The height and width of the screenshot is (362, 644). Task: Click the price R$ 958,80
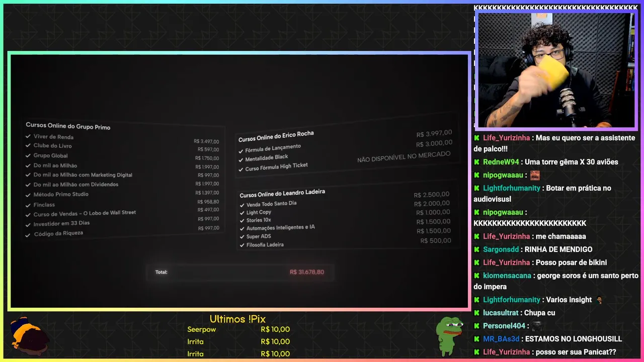(x=208, y=202)
